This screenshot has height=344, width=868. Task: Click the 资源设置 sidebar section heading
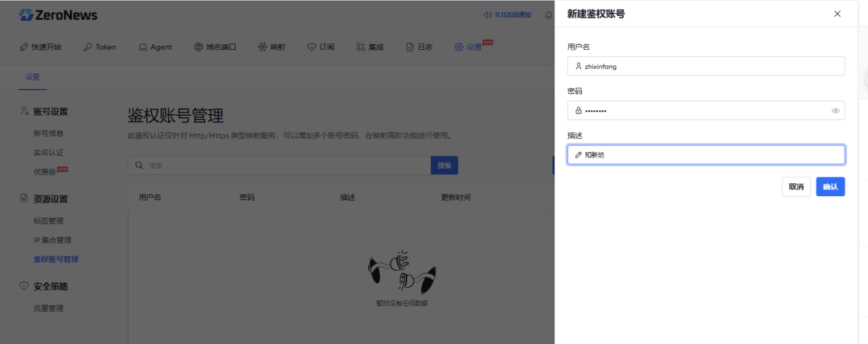[x=51, y=199]
